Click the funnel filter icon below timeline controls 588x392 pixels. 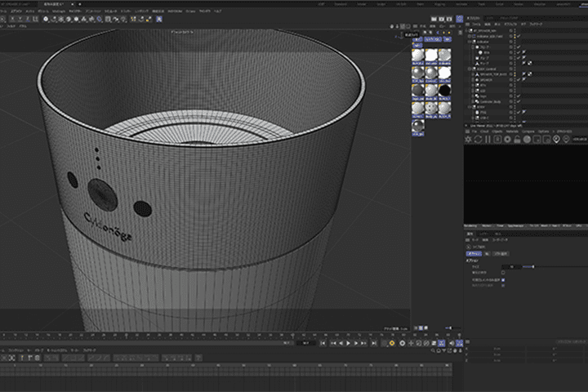[444, 350]
